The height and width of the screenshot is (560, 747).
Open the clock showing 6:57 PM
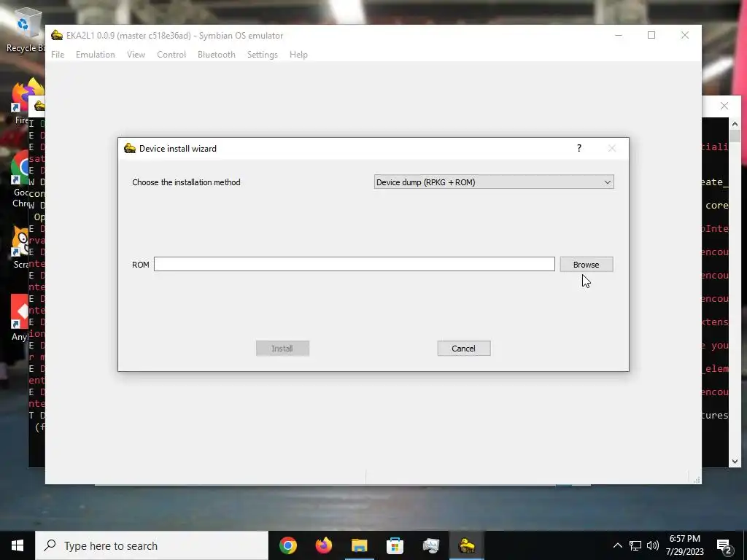click(684, 545)
